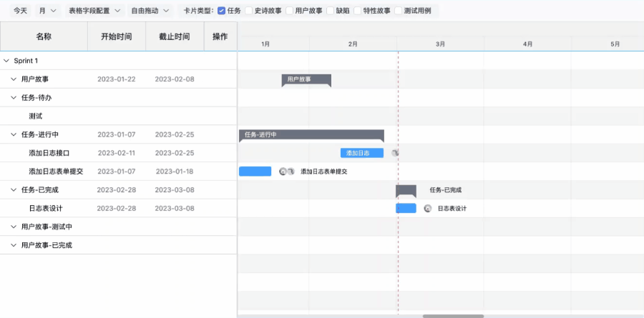This screenshot has width=644, height=318.
Task: Uncheck the 任务 card type checkbox
Action: [221, 11]
